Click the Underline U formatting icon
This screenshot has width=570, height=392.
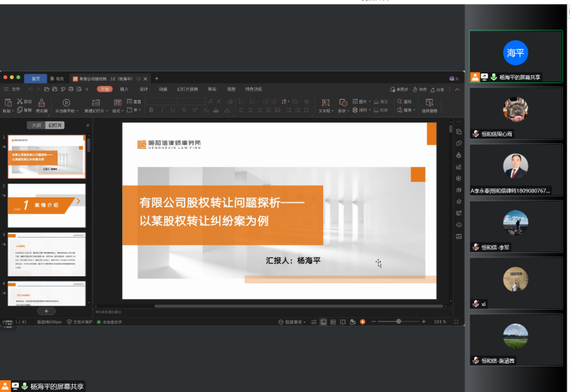(173, 110)
